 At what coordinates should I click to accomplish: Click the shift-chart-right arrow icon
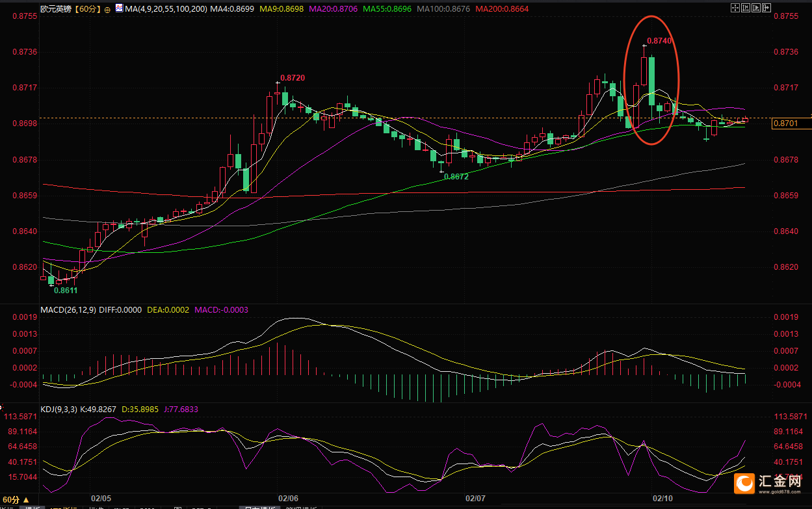(x=766, y=8)
